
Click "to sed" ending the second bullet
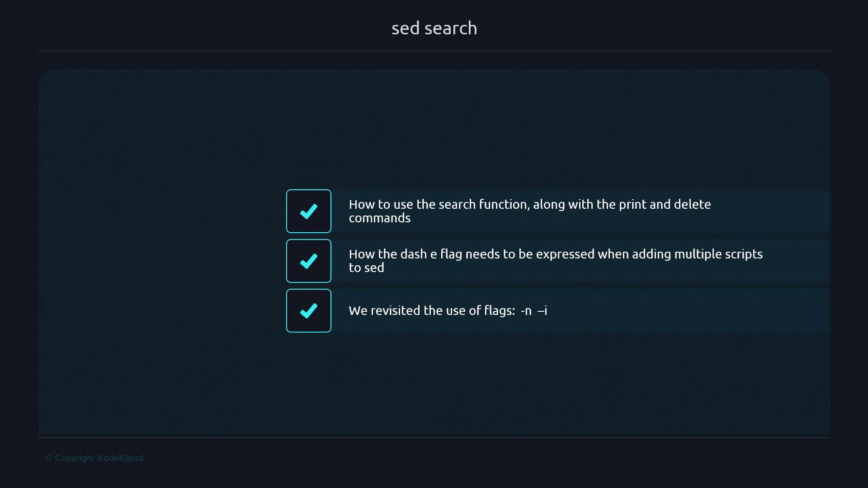[366, 267]
